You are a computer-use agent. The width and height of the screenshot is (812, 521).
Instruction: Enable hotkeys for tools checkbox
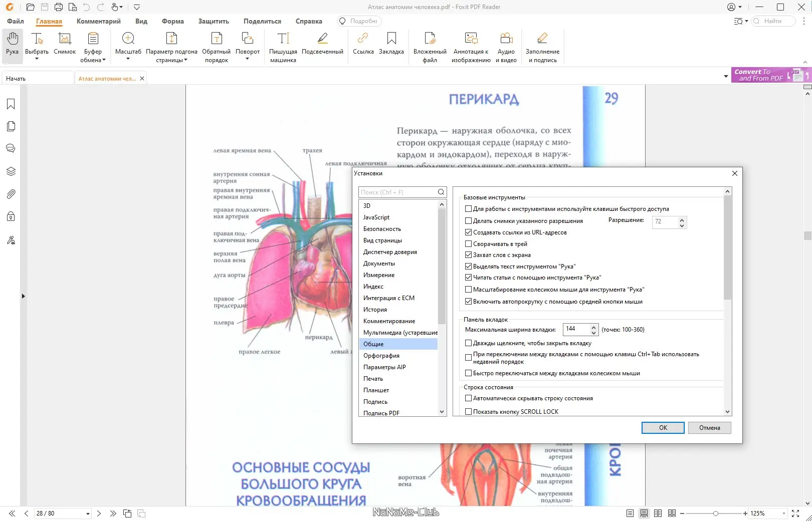[468, 209]
